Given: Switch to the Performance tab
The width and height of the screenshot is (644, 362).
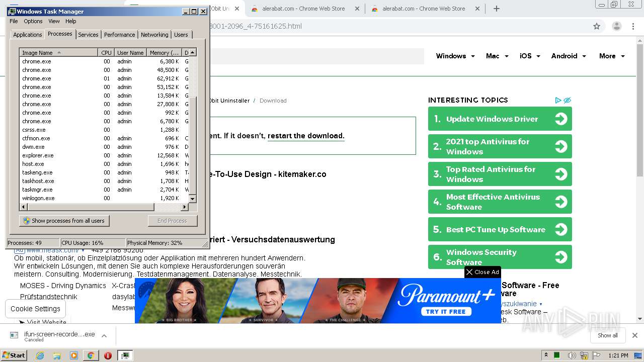Looking at the screenshot, I should tap(119, 35).
